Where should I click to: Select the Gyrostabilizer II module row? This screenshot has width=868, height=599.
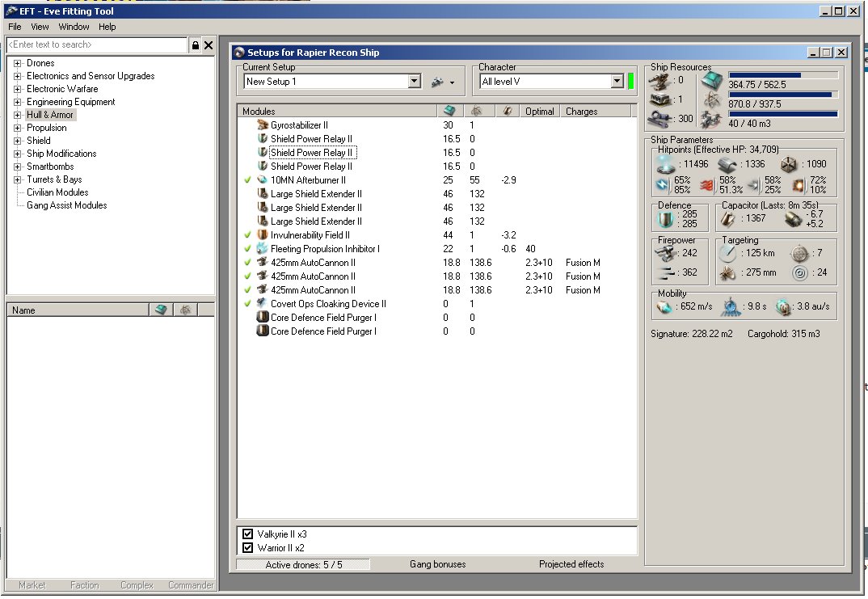click(435, 125)
